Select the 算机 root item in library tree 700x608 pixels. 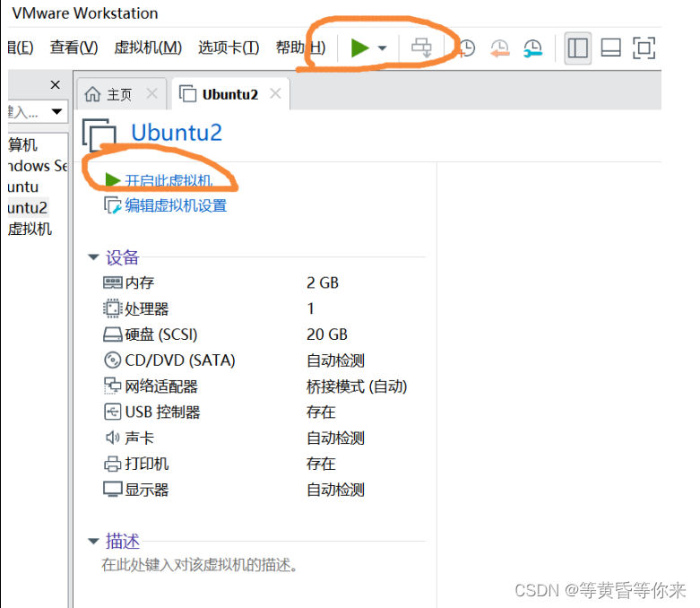[x=22, y=144]
